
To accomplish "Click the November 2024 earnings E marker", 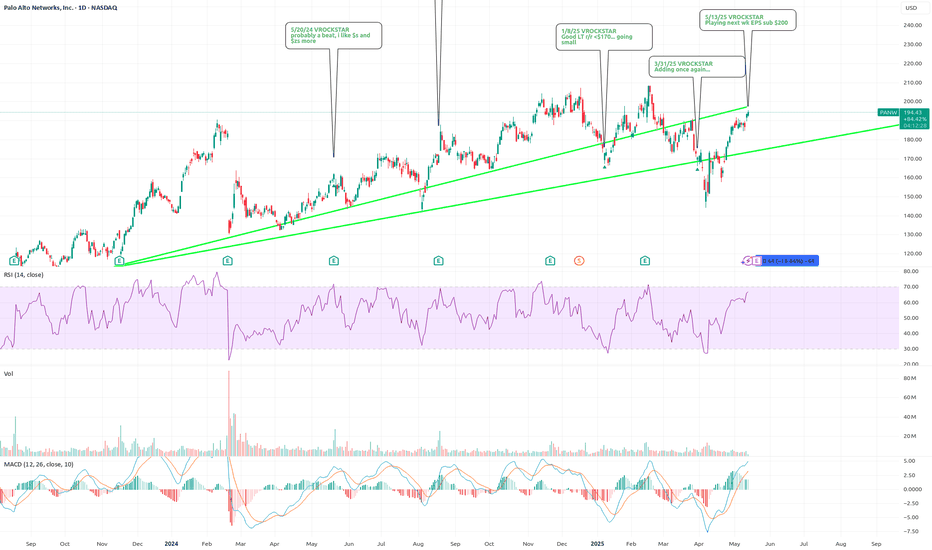I will (550, 260).
